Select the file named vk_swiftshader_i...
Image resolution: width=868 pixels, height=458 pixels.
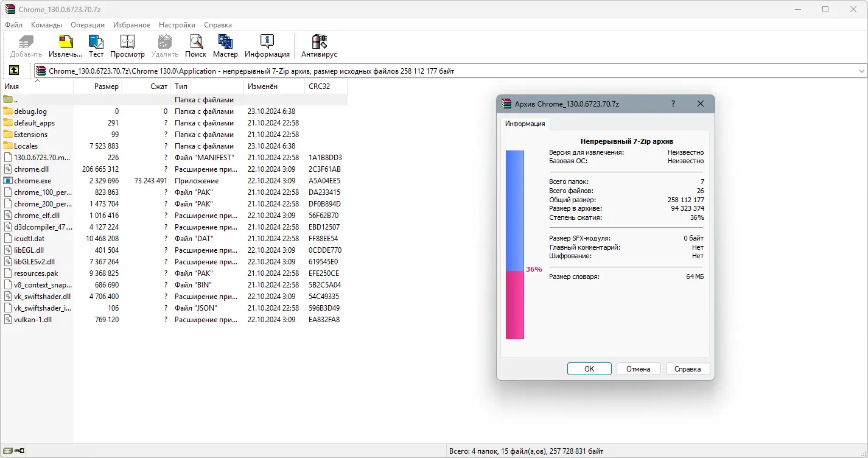43,308
